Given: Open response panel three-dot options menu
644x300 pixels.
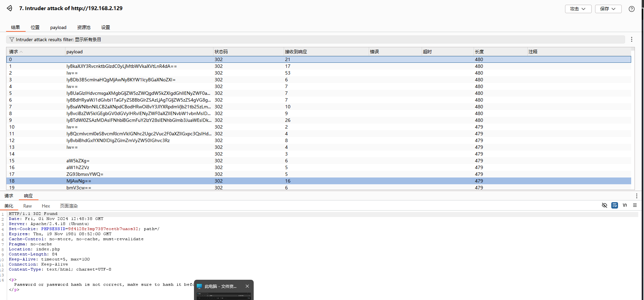Looking at the screenshot, I should point(636,196).
